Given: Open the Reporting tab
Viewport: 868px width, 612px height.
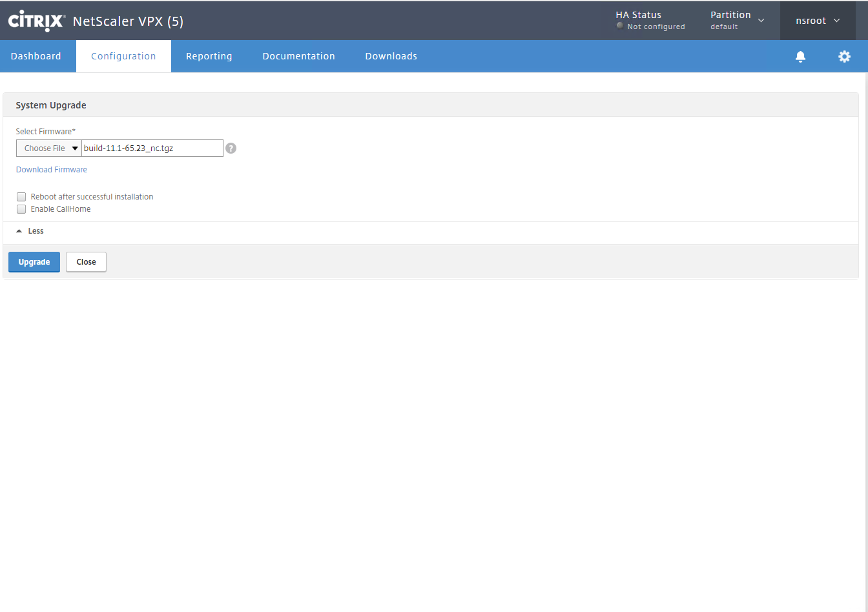Looking at the screenshot, I should click(209, 56).
